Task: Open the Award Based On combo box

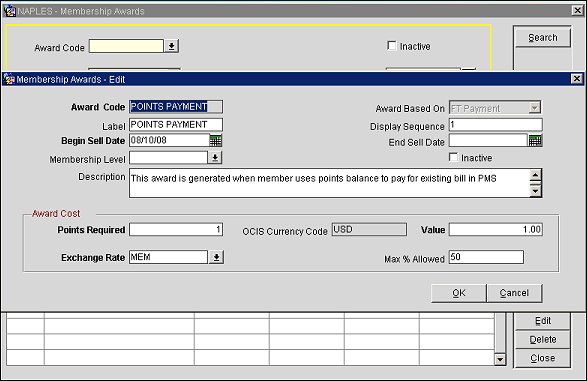Action: coord(495,108)
